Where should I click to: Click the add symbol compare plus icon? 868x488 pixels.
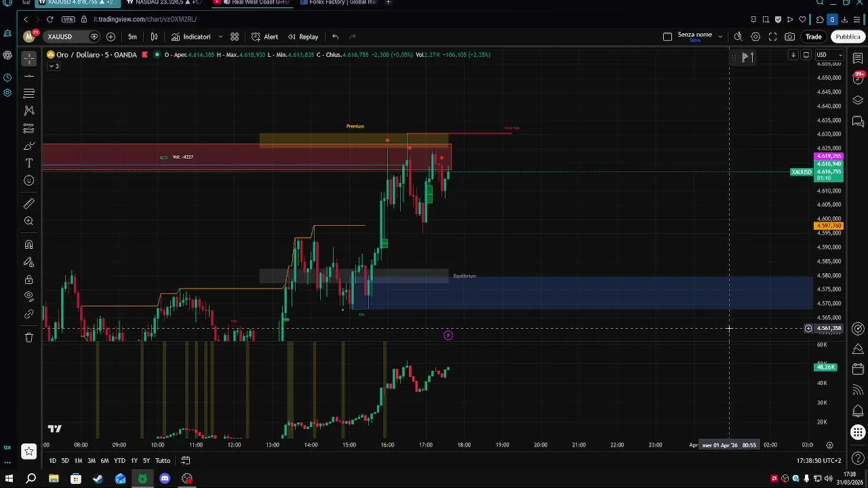coord(111,37)
